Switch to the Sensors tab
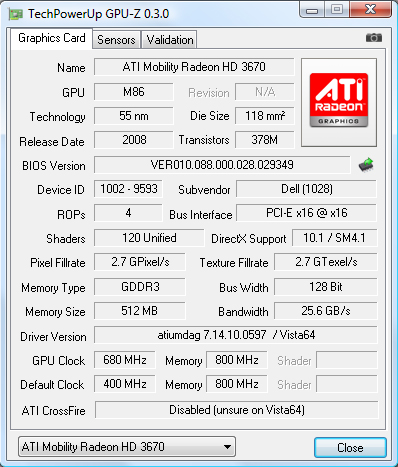The width and height of the screenshot is (398, 467). coord(116,40)
